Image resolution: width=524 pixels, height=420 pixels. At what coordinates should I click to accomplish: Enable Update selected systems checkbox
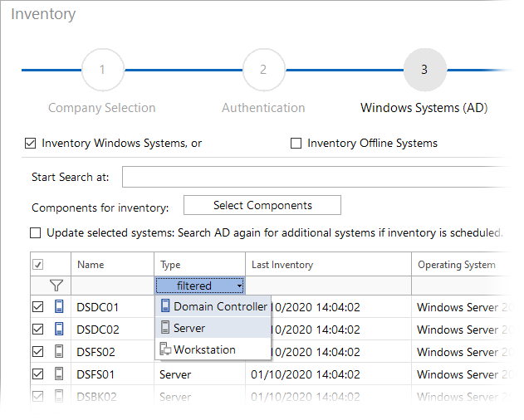pyautogui.click(x=36, y=233)
